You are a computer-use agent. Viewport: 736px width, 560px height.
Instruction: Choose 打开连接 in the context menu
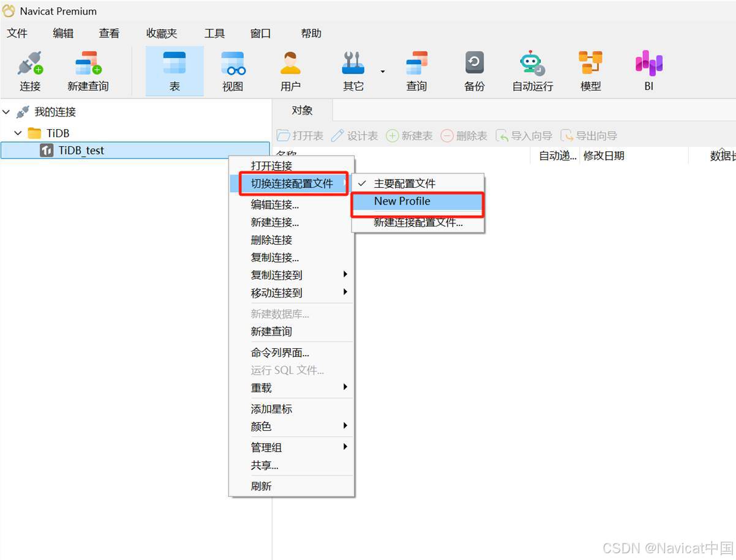pos(291,165)
